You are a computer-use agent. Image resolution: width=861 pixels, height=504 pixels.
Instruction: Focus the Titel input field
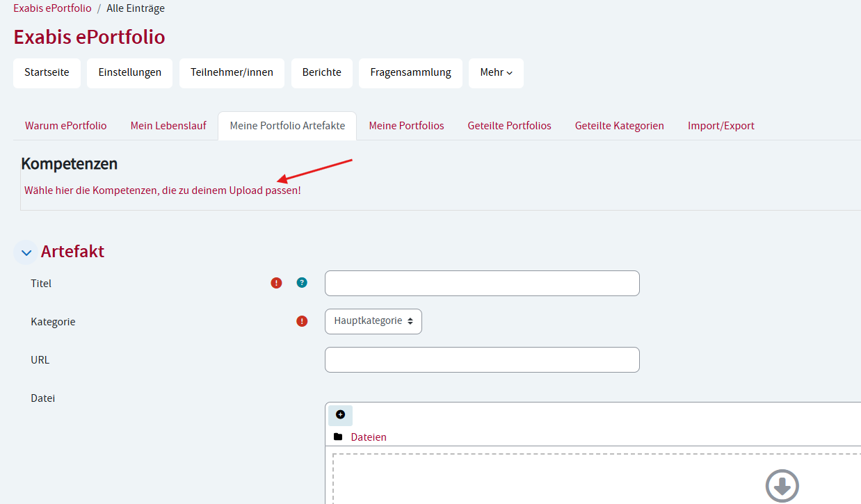click(482, 283)
